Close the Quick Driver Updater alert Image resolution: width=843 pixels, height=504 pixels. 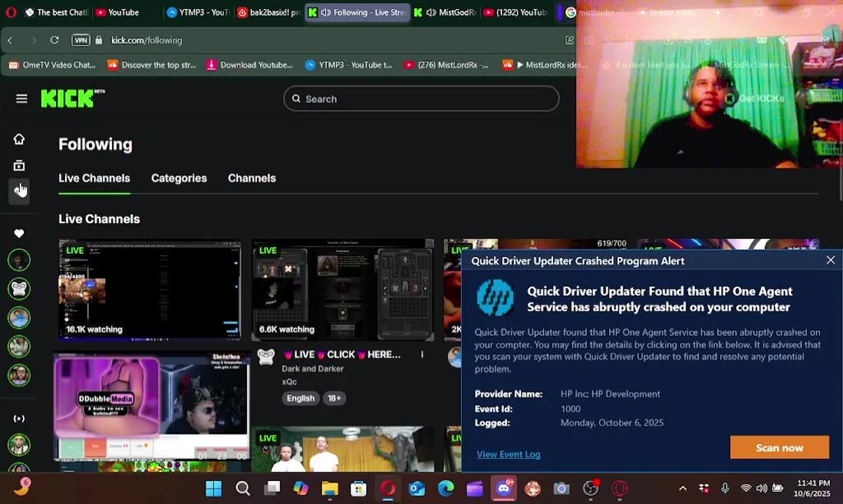tap(830, 260)
